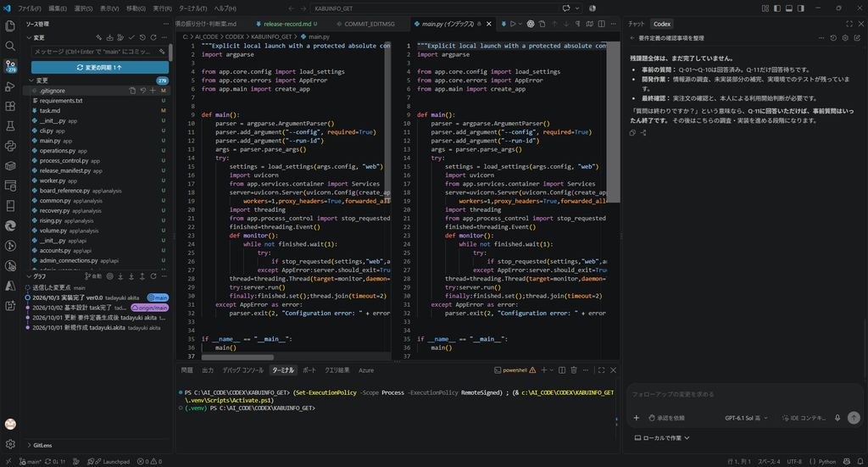Click the split editor icon in editor toolbar
868x467 pixels.
click(601, 24)
